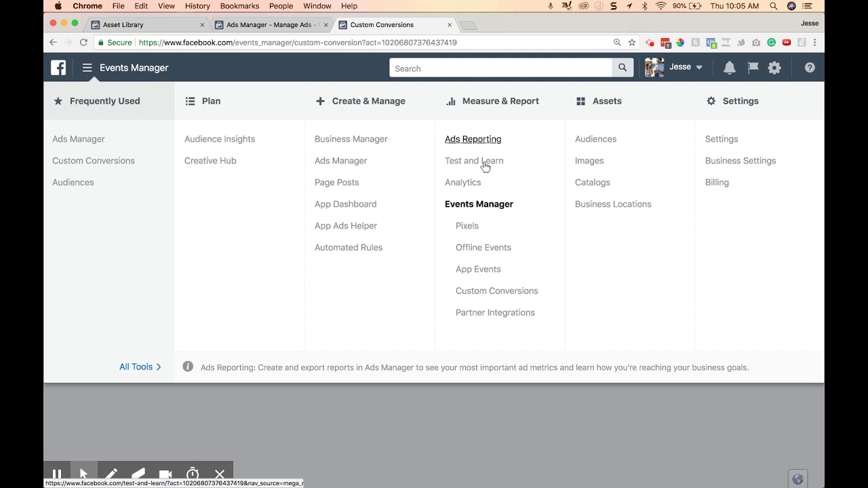
Task: Click the color wheel extension icon
Action: (x=680, y=42)
